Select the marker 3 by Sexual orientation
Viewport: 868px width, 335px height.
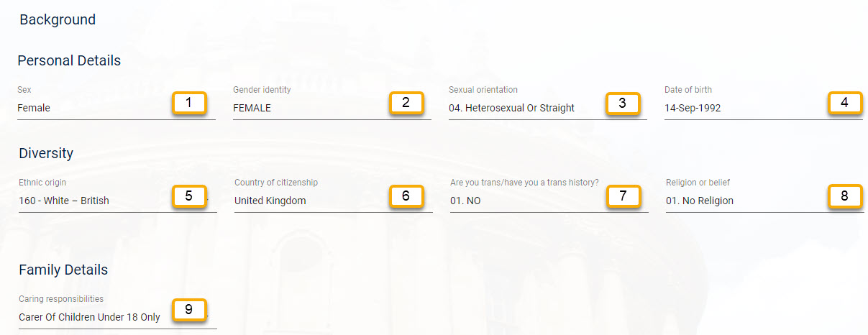tap(622, 103)
